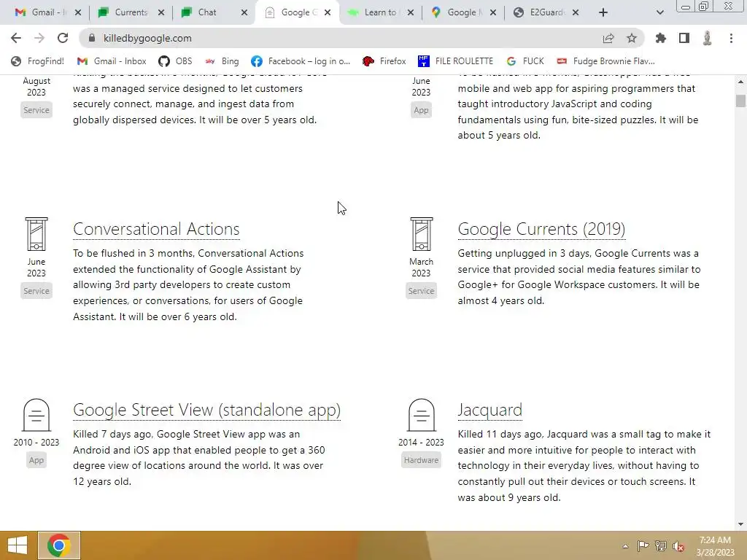Click the App tag under June 2023
Image resolution: width=747 pixels, height=560 pixels.
coord(421,110)
